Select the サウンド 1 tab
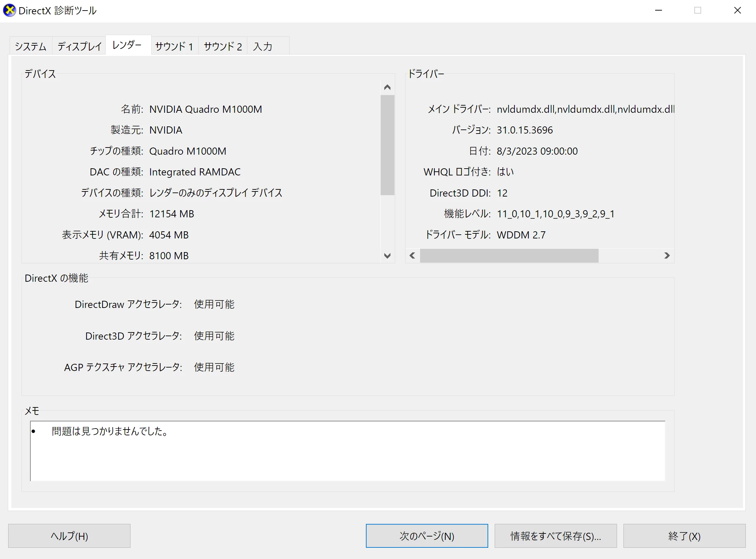756x559 pixels. (174, 46)
